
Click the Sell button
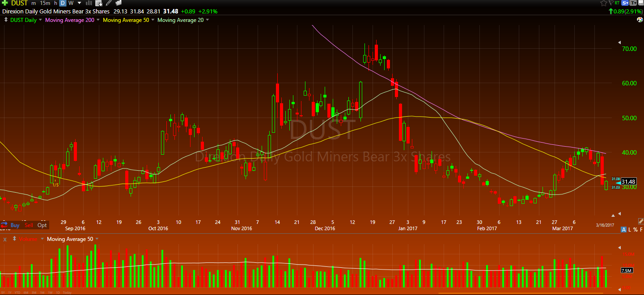(29, 225)
